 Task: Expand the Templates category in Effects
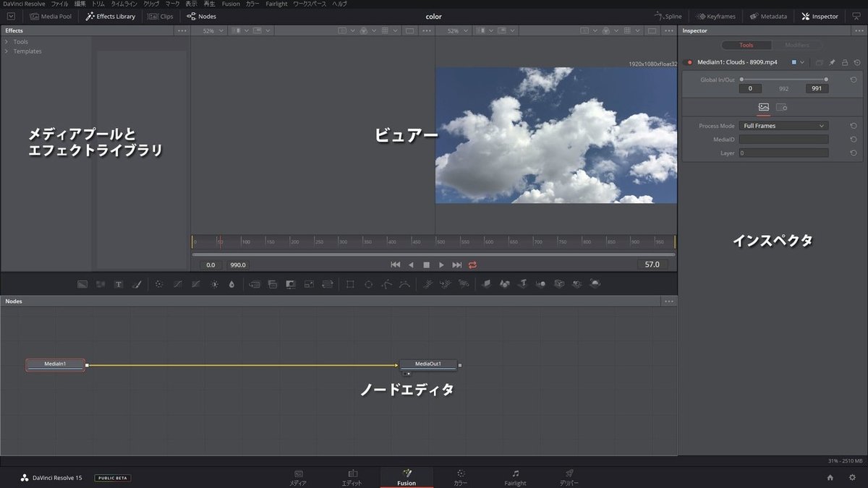7,51
